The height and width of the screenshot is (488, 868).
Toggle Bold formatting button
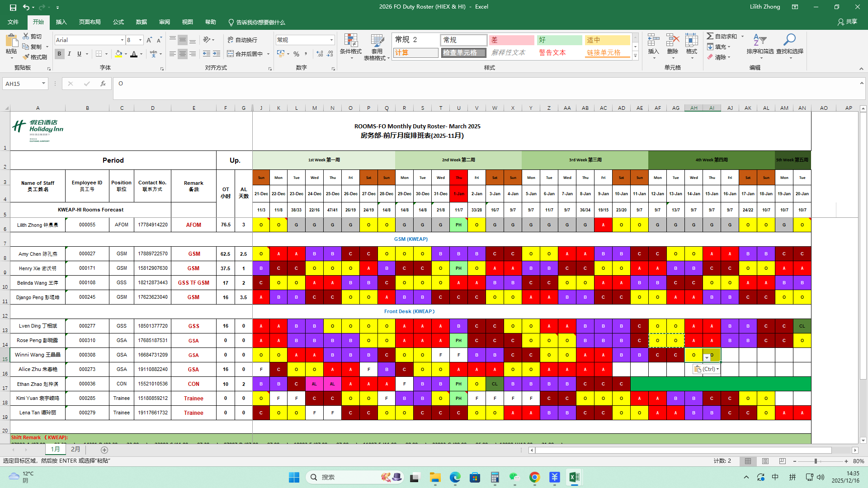coord(59,54)
